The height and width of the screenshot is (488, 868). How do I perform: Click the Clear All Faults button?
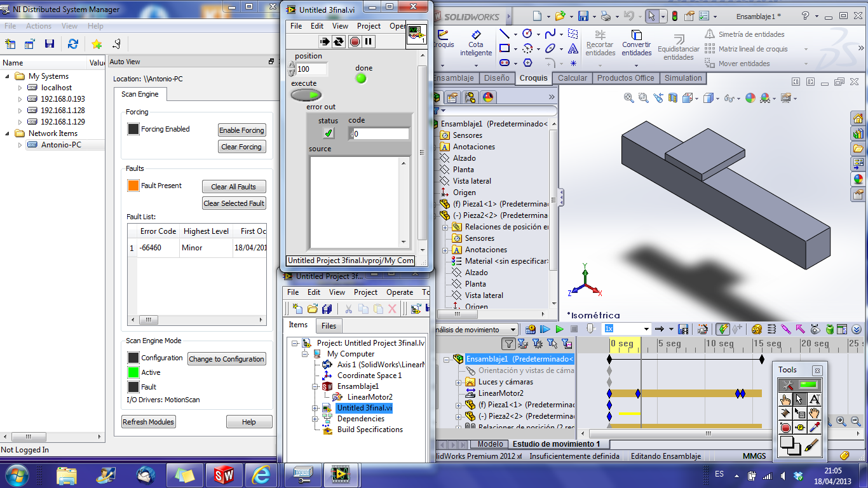click(234, 187)
